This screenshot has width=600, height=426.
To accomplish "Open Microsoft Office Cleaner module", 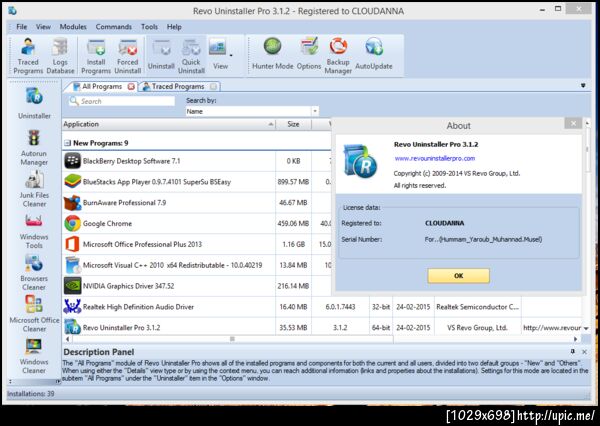I will tap(34, 314).
